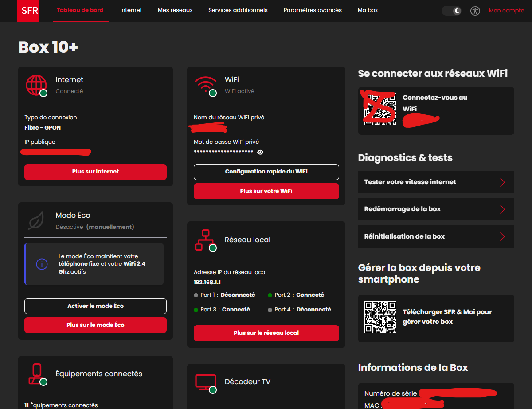Screen dimensions: 532x409
Task: Click the Équipements connectés devices icon
Action: click(x=36, y=374)
